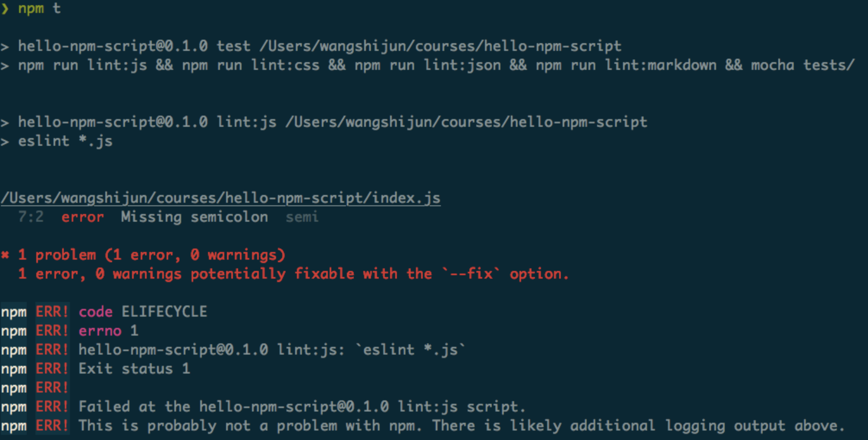Click the magenta 'errno' label
The image size is (868, 440).
100,331
